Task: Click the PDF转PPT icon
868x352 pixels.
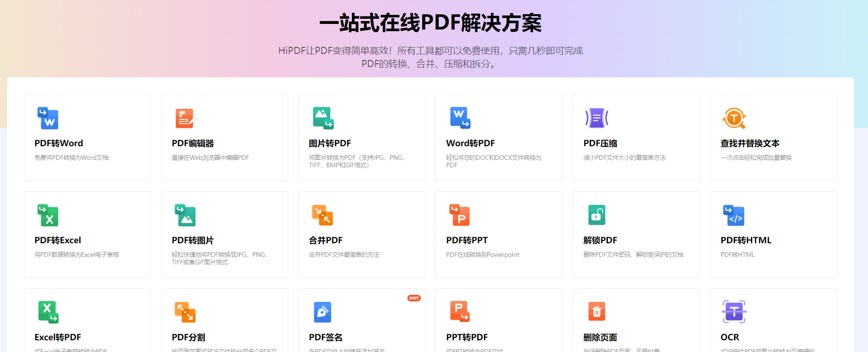Action: point(460,215)
